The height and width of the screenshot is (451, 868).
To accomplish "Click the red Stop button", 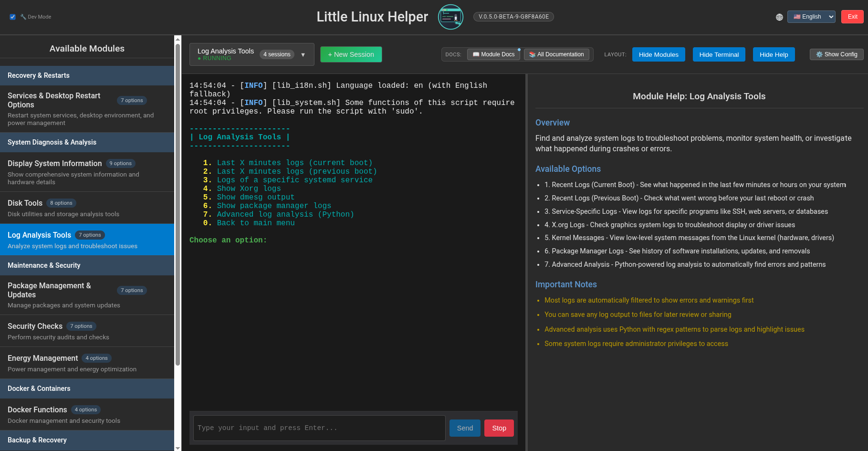I will tap(499, 428).
